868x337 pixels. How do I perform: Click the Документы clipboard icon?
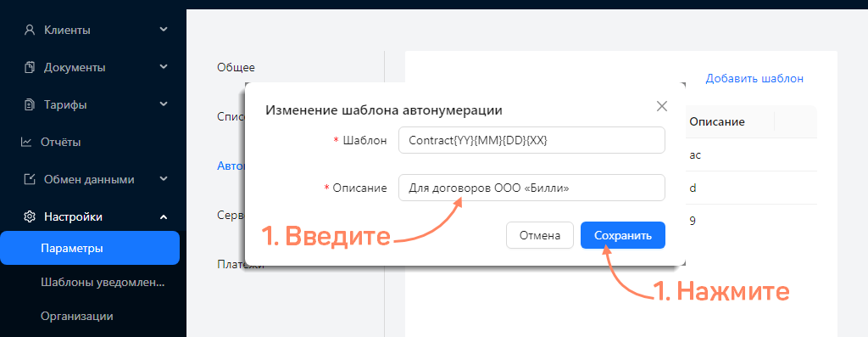(30, 68)
